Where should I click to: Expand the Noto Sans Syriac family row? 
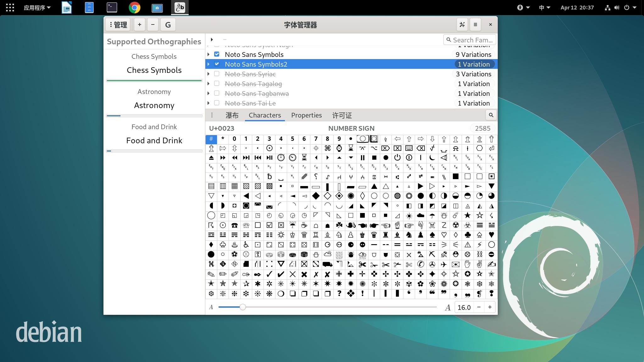click(208, 74)
